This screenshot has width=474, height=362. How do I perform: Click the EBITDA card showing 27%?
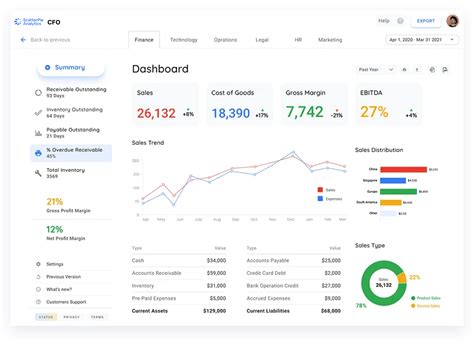coord(388,104)
